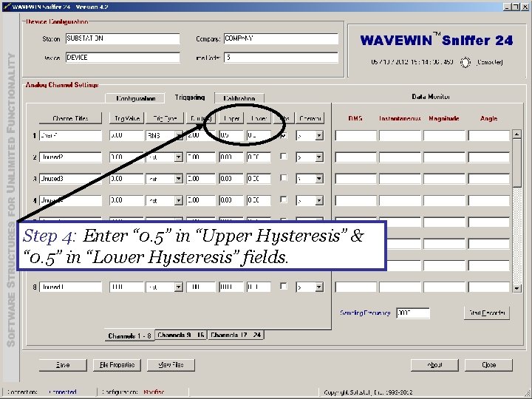Open the Operator dropdown for channel 3
Image resolution: width=532 pixels, height=399 pixels.
coord(319,179)
